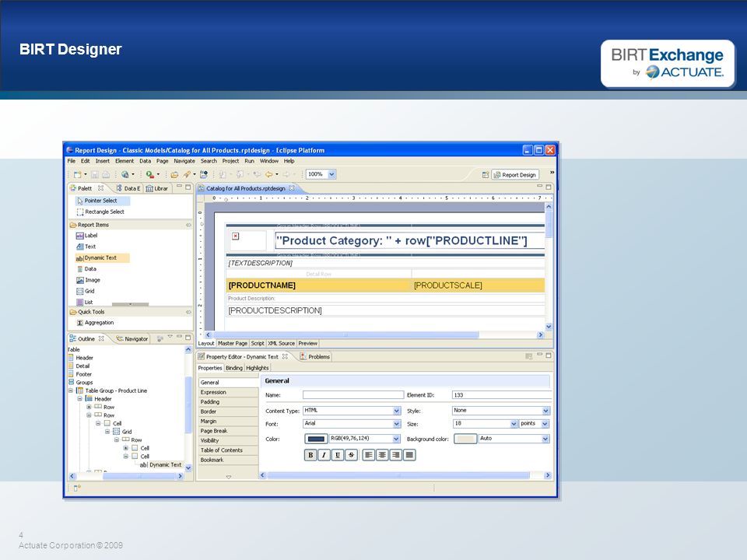Image resolution: width=747 pixels, height=560 pixels.
Task: Open the Content Type dropdown
Action: [396, 411]
